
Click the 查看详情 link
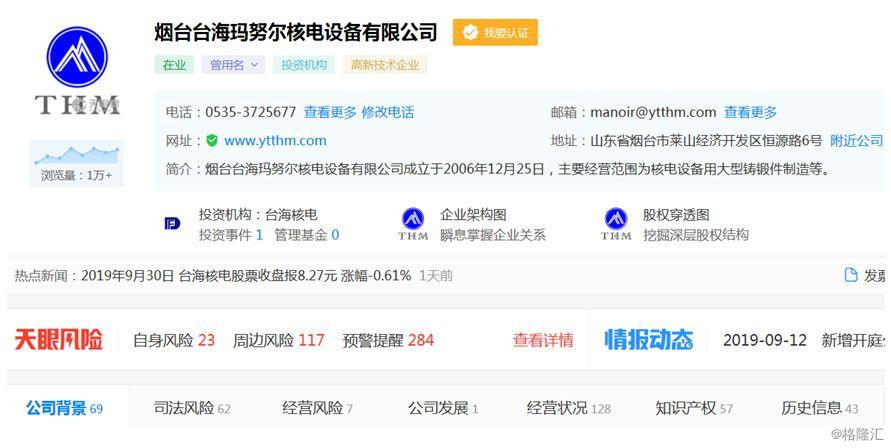[x=543, y=341]
